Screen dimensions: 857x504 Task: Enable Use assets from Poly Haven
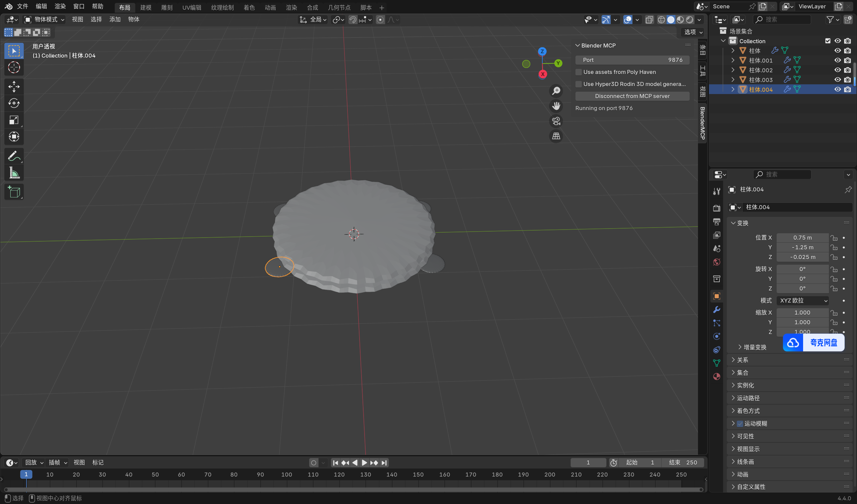point(578,72)
